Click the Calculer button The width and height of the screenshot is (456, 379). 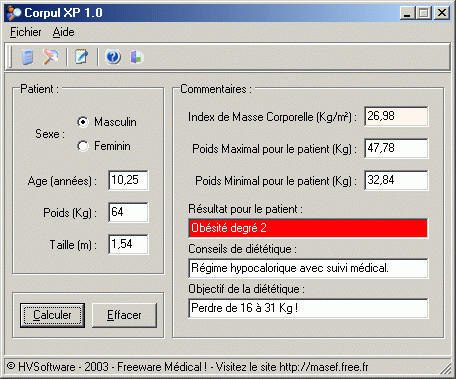click(52, 315)
